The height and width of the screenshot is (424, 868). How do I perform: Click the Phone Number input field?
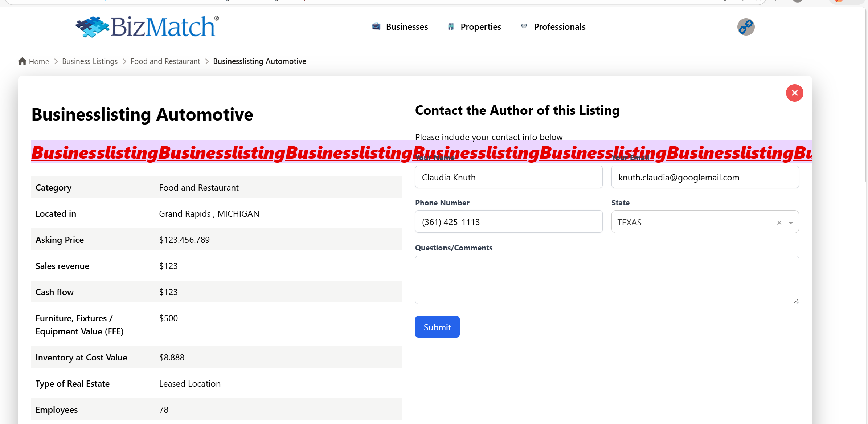508,222
